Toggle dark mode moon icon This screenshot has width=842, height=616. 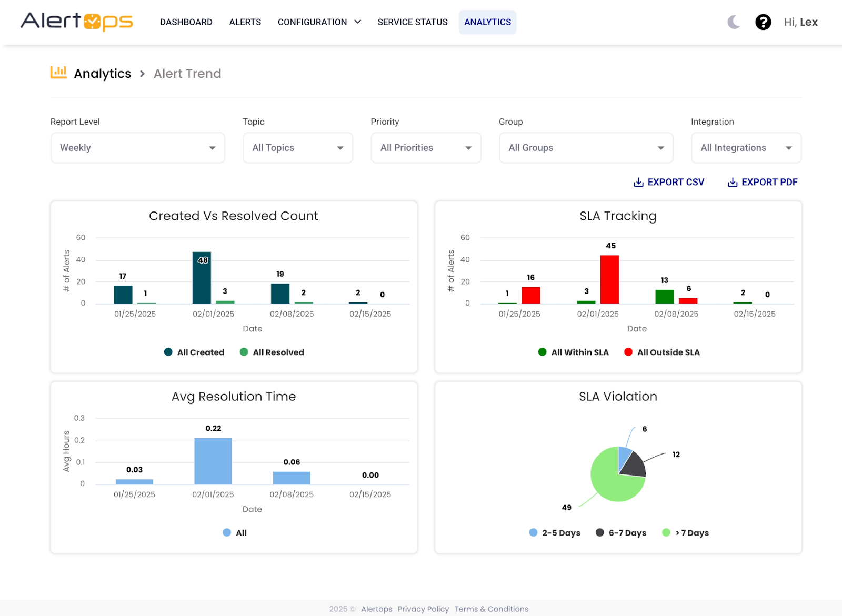tap(734, 22)
